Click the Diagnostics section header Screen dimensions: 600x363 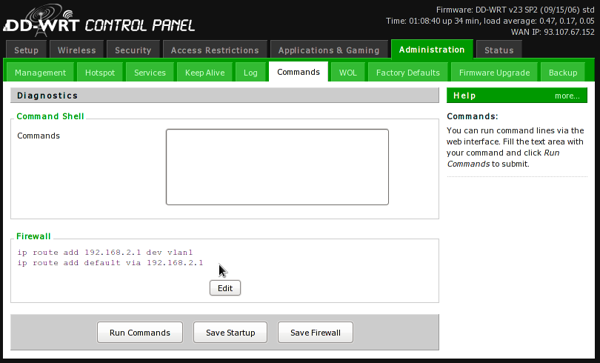(x=225, y=96)
